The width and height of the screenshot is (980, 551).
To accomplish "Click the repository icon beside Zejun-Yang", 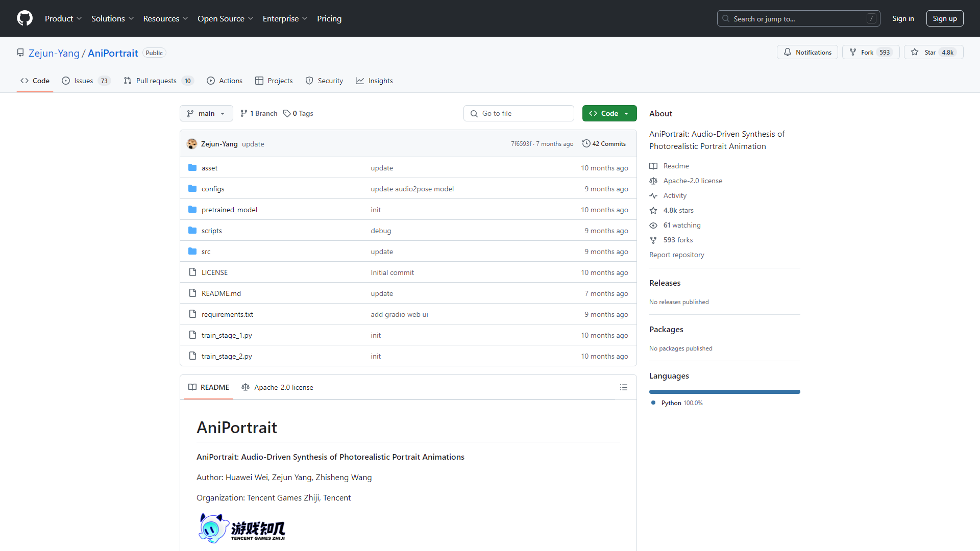I will [20, 53].
